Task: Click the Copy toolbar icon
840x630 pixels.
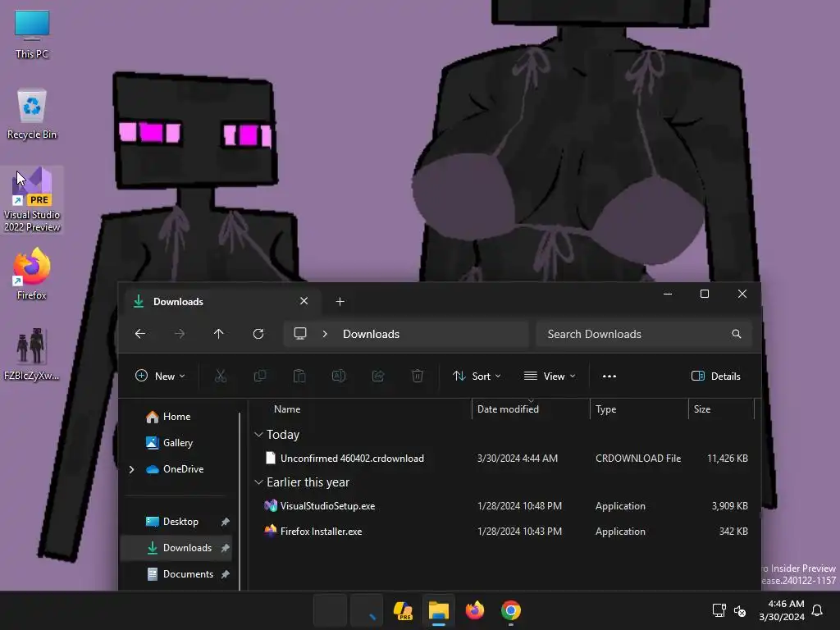Action: pyautogui.click(x=260, y=376)
